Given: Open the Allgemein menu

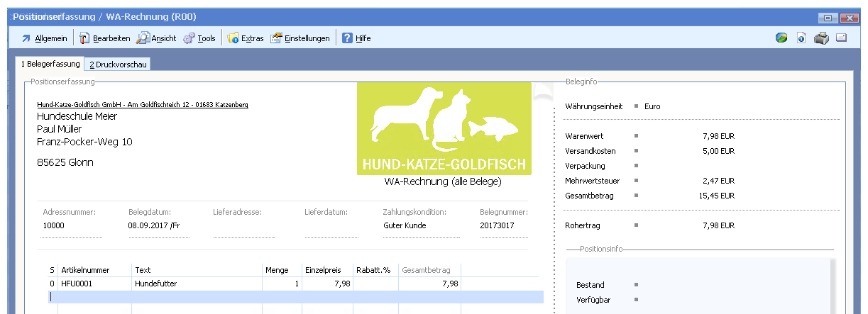Looking at the screenshot, I should 44,38.
